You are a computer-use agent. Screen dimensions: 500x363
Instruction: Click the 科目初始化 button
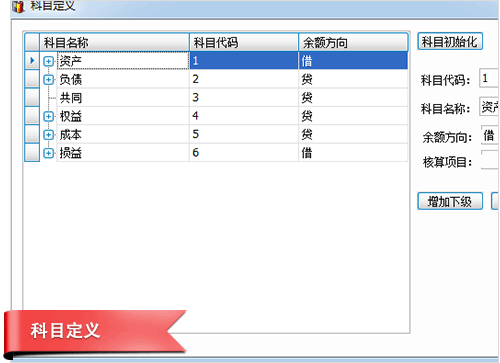(450, 41)
